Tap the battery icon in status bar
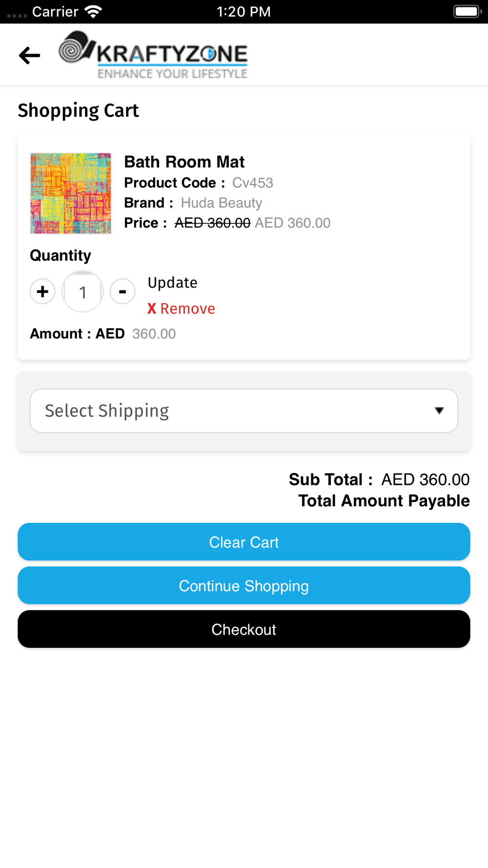The width and height of the screenshot is (488, 868). point(467,11)
